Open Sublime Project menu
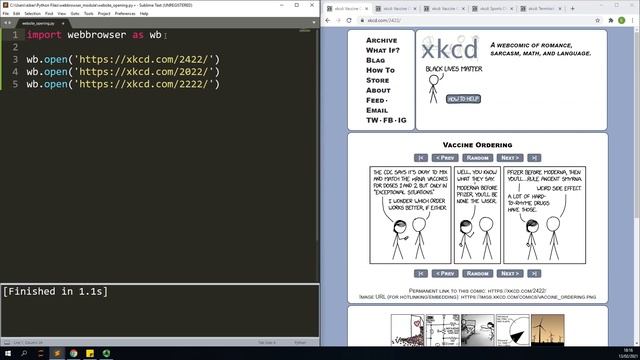This screenshot has width=640, height=360. click(x=104, y=13)
